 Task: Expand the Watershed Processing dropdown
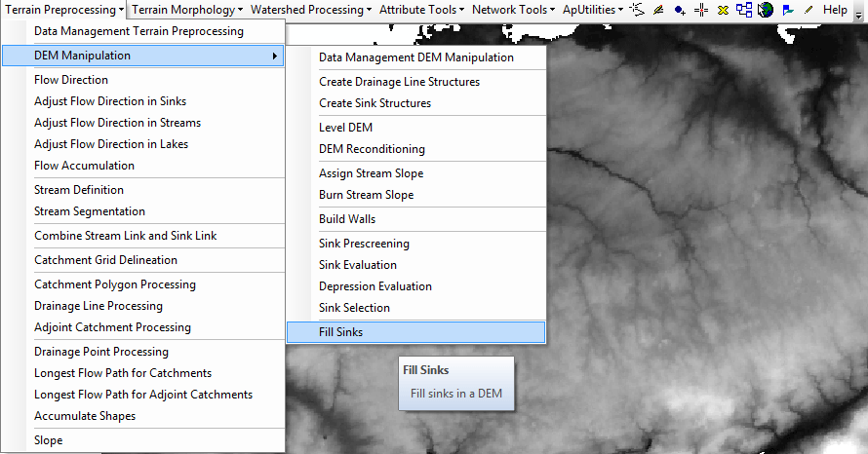click(310, 10)
